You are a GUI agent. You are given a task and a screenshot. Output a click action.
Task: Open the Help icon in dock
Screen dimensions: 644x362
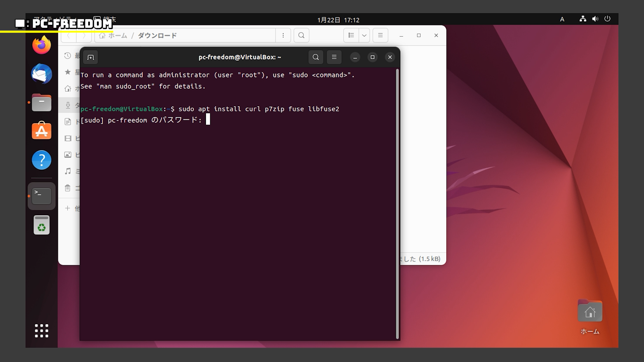pyautogui.click(x=42, y=160)
